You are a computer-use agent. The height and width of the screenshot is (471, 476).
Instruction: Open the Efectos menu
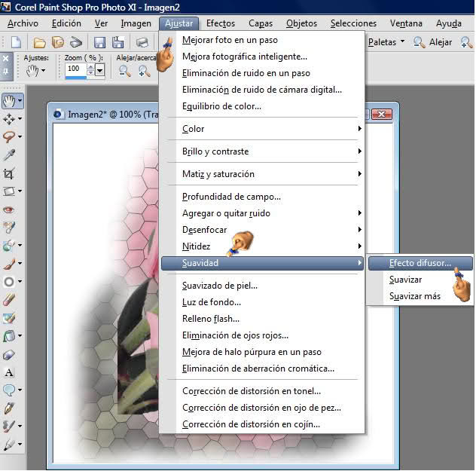221,23
